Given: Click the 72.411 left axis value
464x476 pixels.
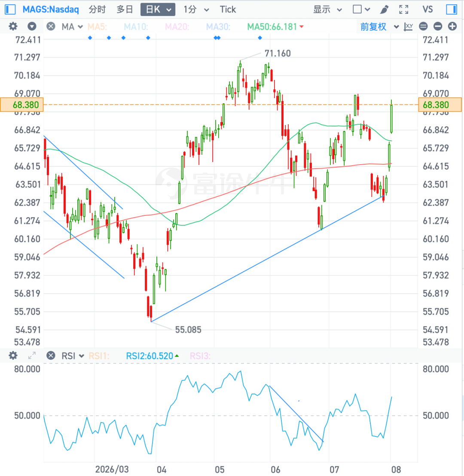Looking at the screenshot, I should pos(27,40).
